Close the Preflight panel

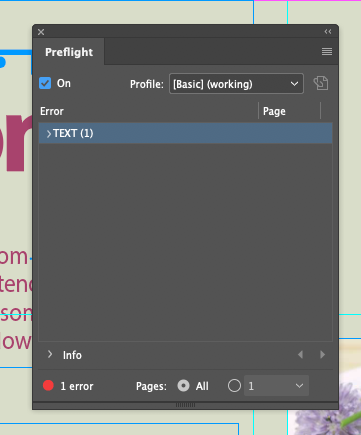(x=41, y=32)
